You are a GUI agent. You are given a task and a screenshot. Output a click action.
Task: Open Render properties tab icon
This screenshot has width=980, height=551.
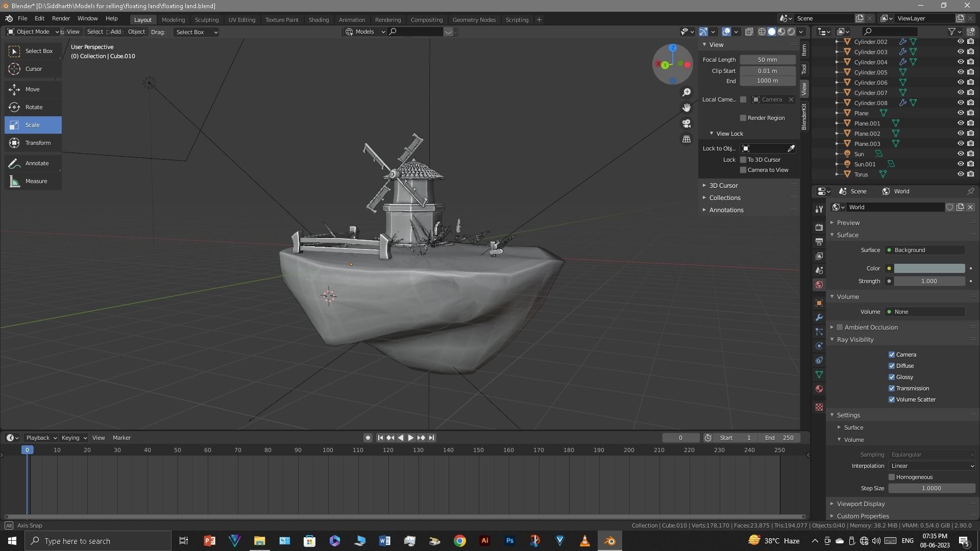tap(819, 227)
